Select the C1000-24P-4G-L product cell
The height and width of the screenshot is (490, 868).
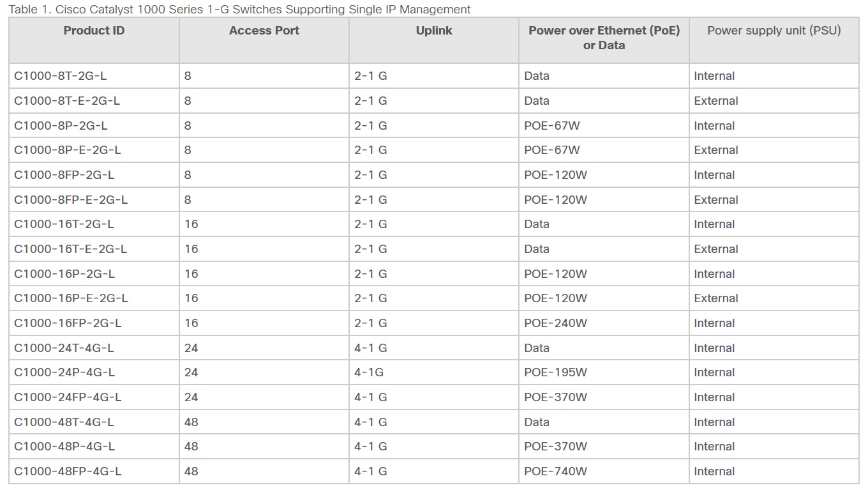point(64,372)
